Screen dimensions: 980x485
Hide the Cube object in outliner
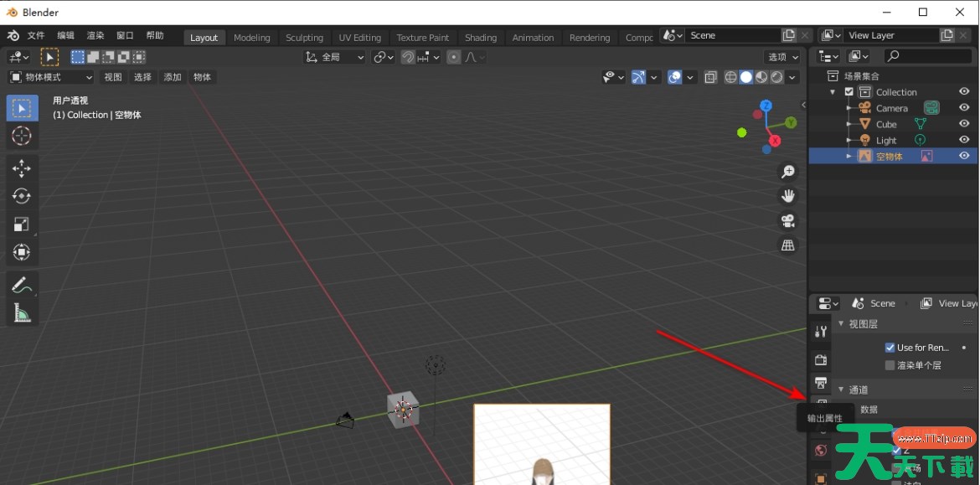click(964, 124)
